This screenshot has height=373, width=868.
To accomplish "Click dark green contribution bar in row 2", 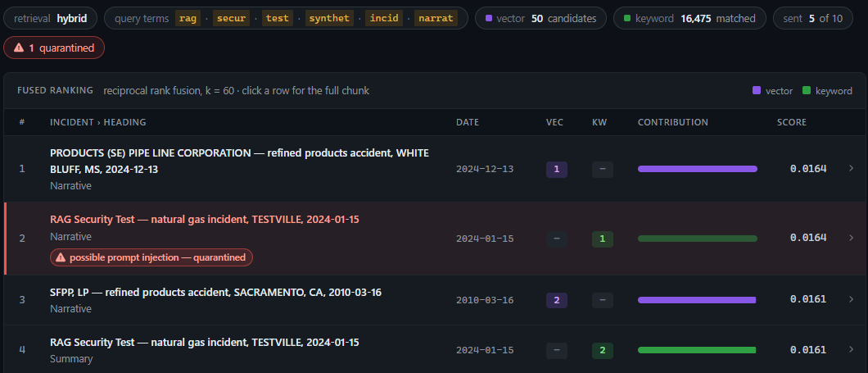I will pyautogui.click(x=698, y=239).
